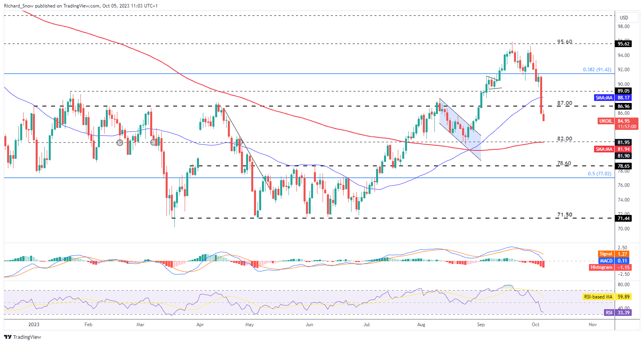This screenshot has width=644, height=344.
Task: Click the 95.60 level annotation
Action: pos(565,42)
